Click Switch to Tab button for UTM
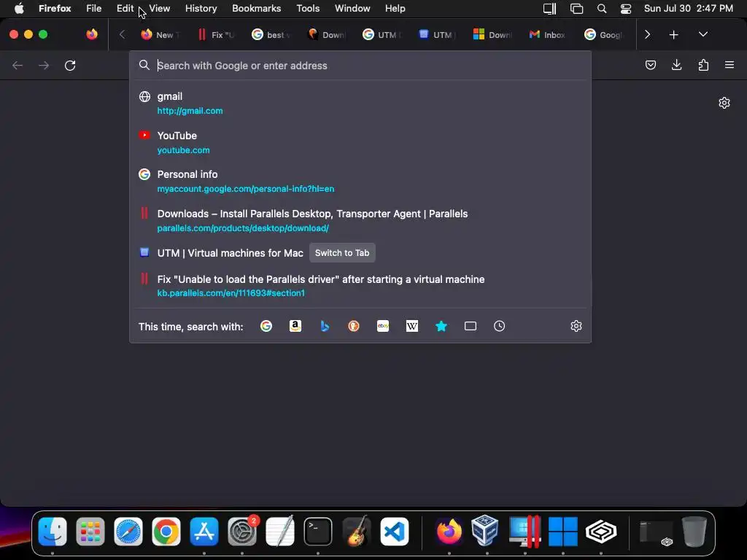747x560 pixels. coord(342,253)
